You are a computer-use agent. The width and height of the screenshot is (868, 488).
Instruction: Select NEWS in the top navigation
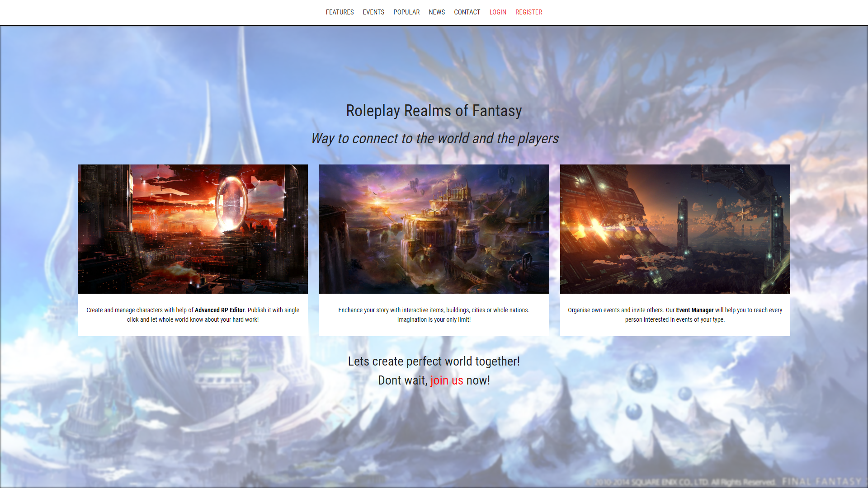tap(437, 12)
